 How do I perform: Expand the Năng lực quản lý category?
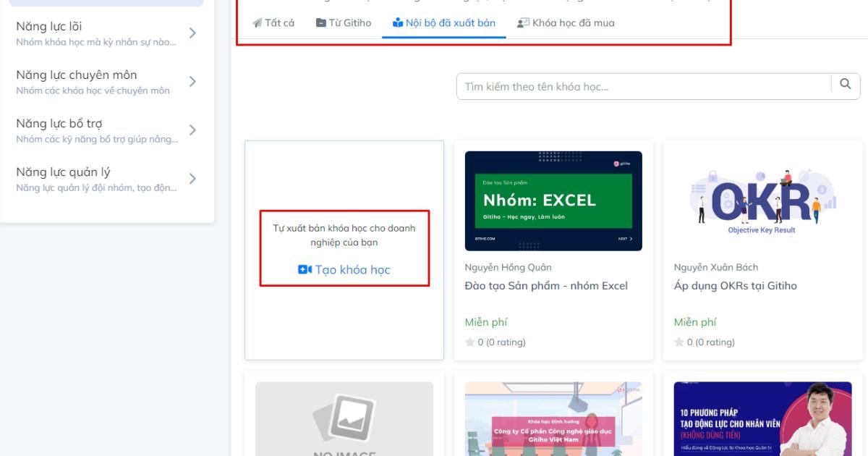(x=192, y=177)
